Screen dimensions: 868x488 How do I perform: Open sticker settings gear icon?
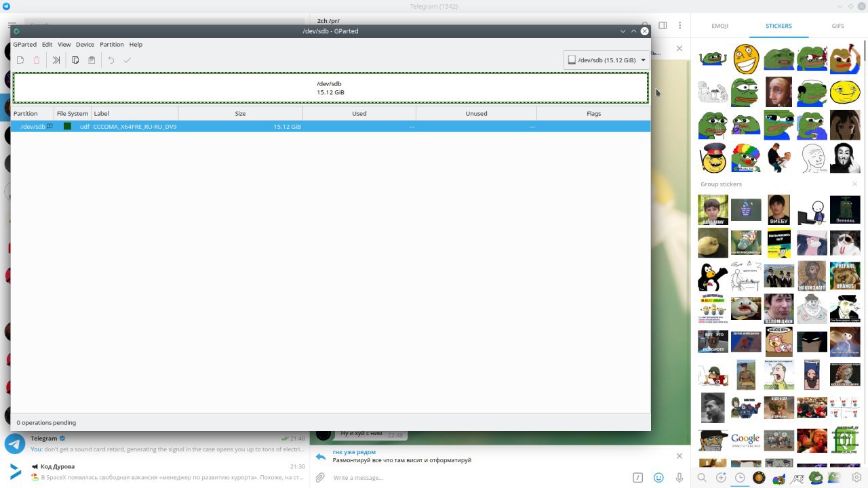coord(856,477)
